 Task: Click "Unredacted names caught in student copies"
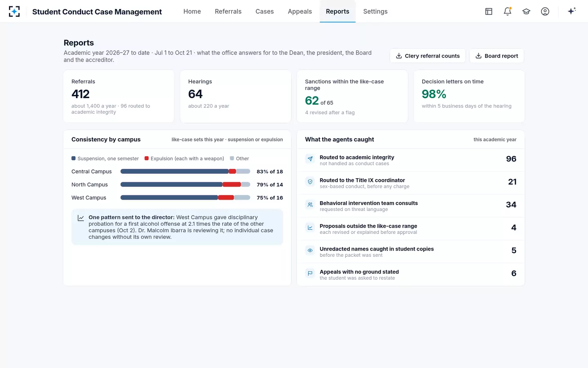(x=377, y=249)
